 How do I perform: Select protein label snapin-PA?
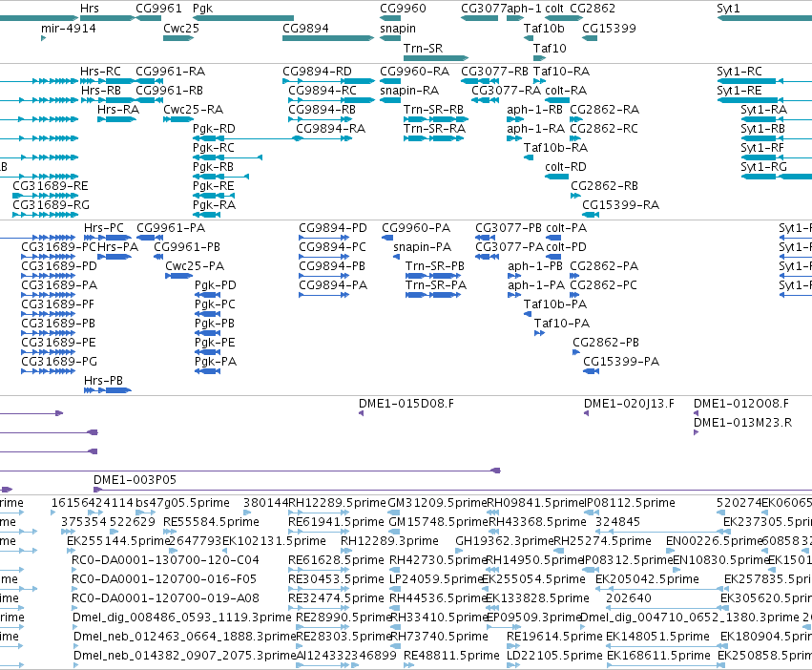[423, 247]
